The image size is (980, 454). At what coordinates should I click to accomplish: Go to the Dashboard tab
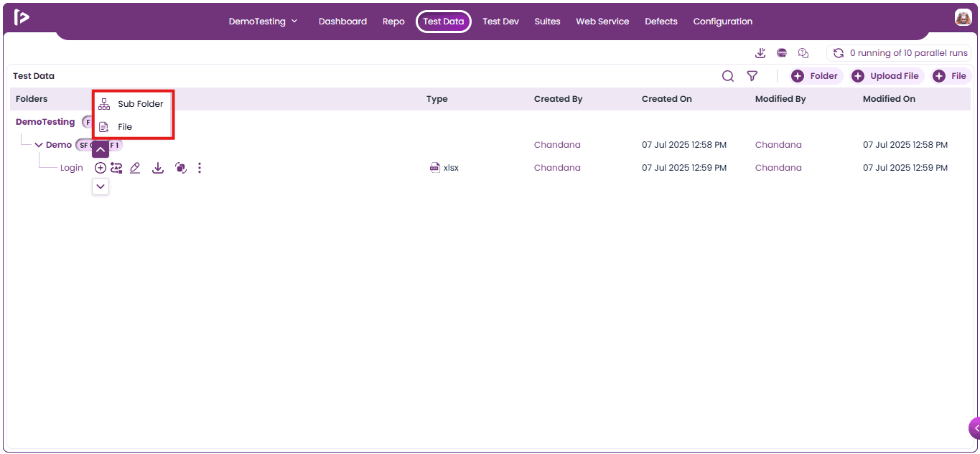coord(342,22)
